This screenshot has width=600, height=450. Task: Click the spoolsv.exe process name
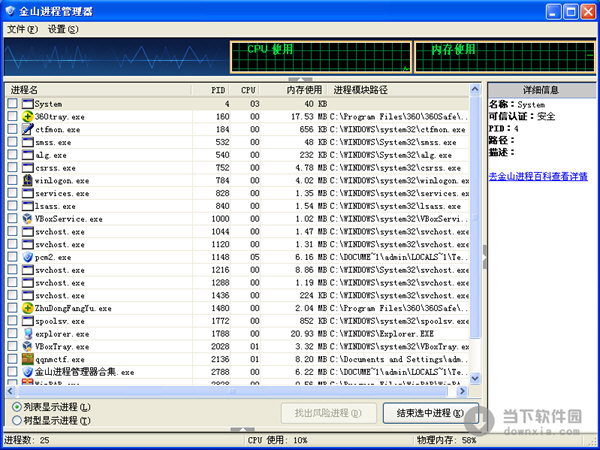click(x=60, y=321)
